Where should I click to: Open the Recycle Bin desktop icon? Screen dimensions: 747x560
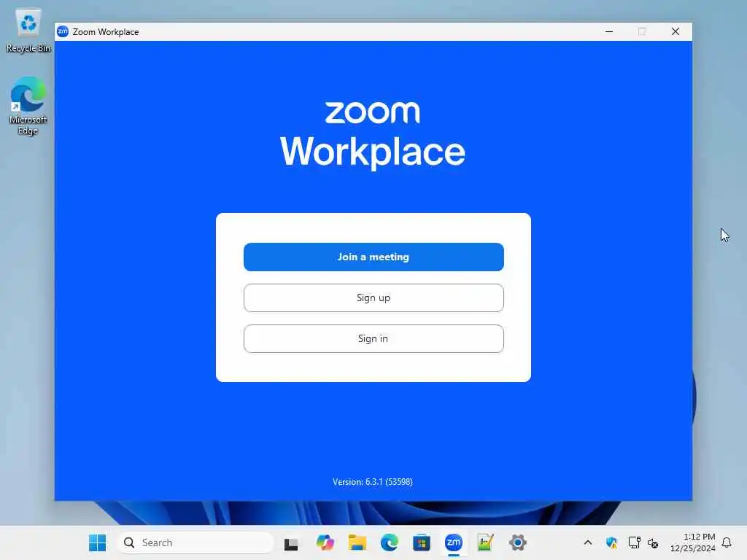(28, 31)
